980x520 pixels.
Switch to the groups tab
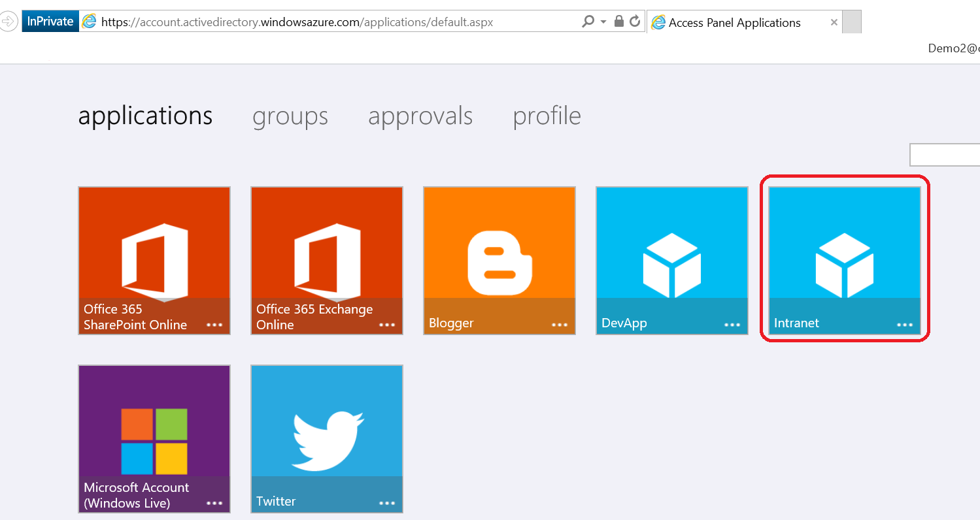click(x=290, y=116)
